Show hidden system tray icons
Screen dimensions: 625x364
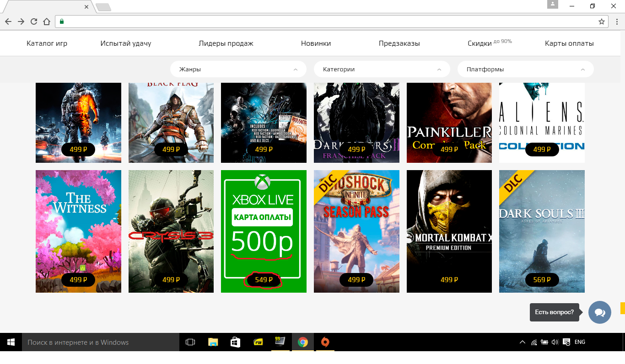(x=523, y=342)
